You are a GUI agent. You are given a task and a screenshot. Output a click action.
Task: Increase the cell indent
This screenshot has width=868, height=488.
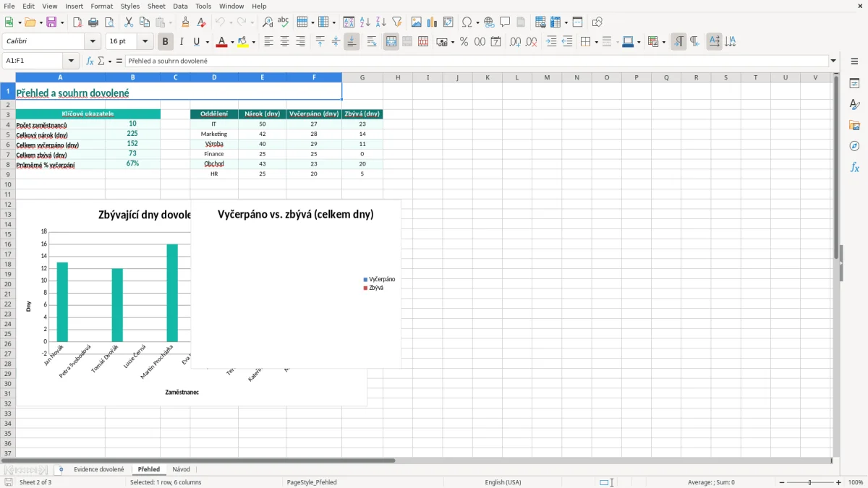(x=551, y=42)
